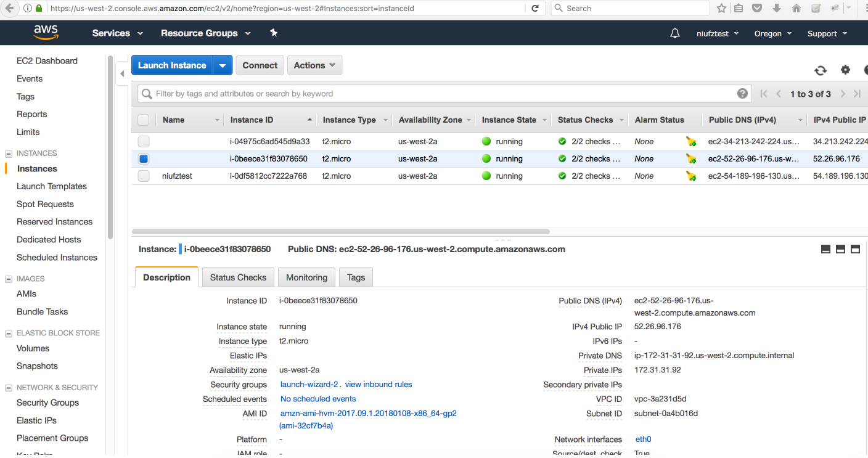The width and height of the screenshot is (868, 458).
Task: Collapse NETWORK & SECURITY section
Action: [x=9, y=388]
